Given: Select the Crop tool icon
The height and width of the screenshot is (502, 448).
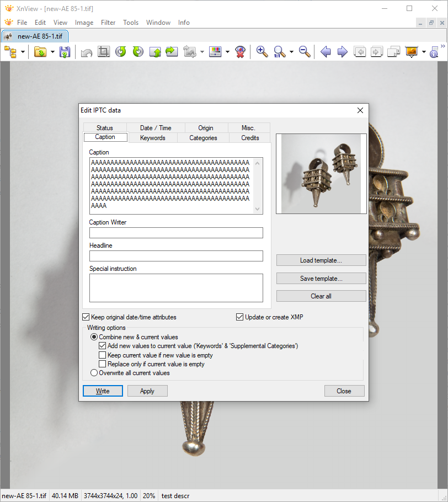Looking at the screenshot, I should click(103, 51).
